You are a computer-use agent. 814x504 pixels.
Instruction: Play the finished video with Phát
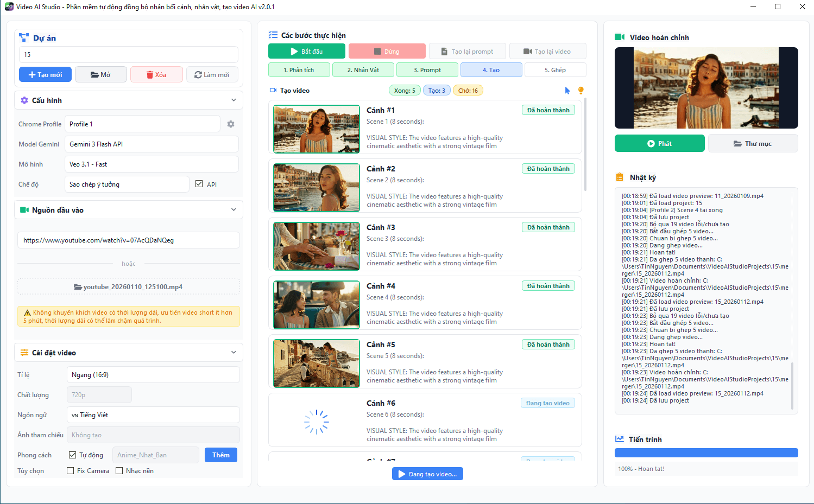tap(659, 144)
